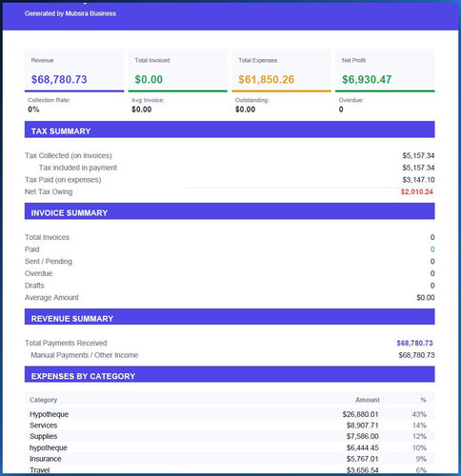The width and height of the screenshot is (461, 476).
Task: Click the EXPENSES BY CATEGORY section header
Action: click(230, 374)
